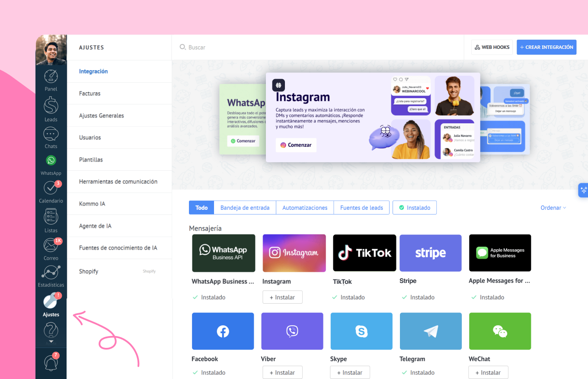This screenshot has width=588, height=379.
Task: Click Instalado status under Telegram
Action: pyautogui.click(x=418, y=373)
